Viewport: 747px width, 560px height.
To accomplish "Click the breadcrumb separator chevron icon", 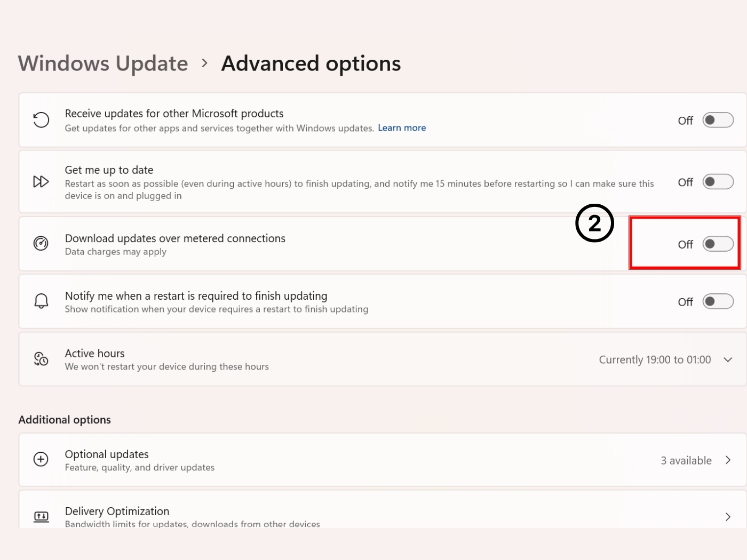I will click(205, 63).
